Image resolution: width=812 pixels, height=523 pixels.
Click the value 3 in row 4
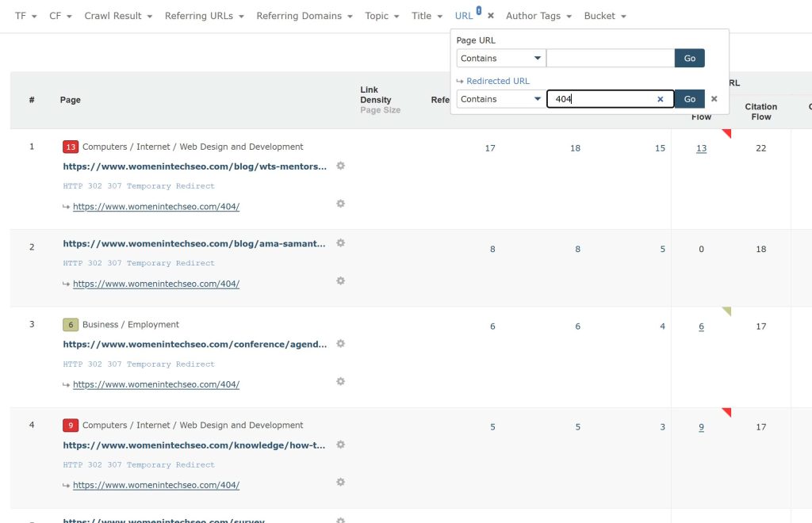pos(662,427)
